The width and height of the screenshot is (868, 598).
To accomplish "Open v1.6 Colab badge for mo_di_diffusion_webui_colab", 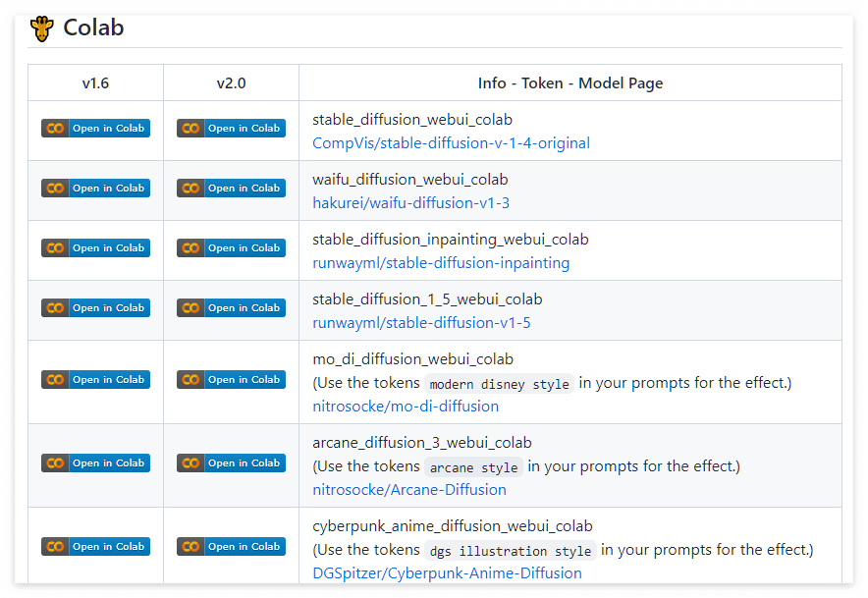I will [x=96, y=379].
